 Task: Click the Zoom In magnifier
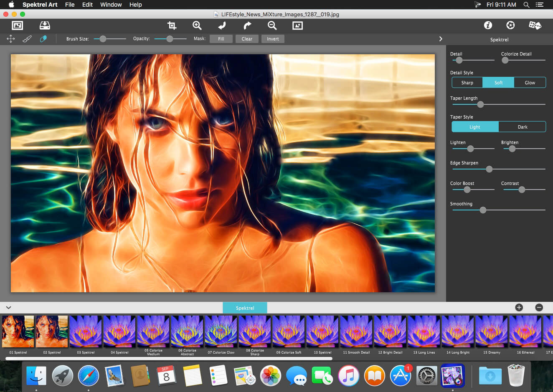click(197, 25)
